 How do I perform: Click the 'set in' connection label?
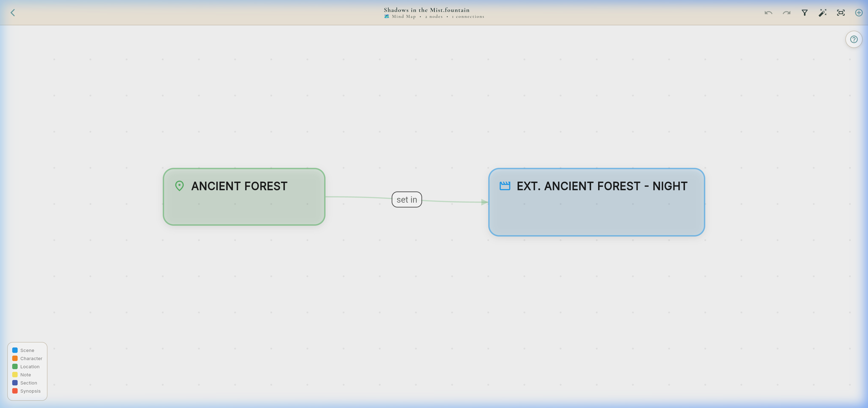(407, 200)
